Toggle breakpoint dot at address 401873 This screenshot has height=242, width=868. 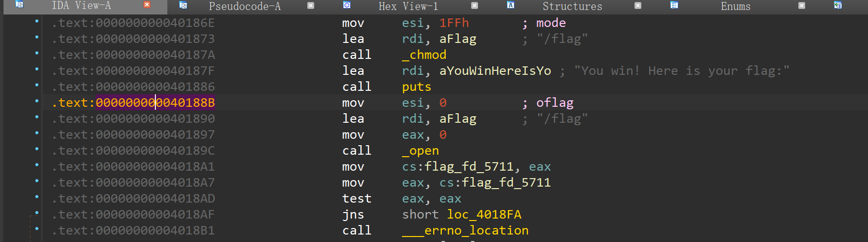coord(37,37)
